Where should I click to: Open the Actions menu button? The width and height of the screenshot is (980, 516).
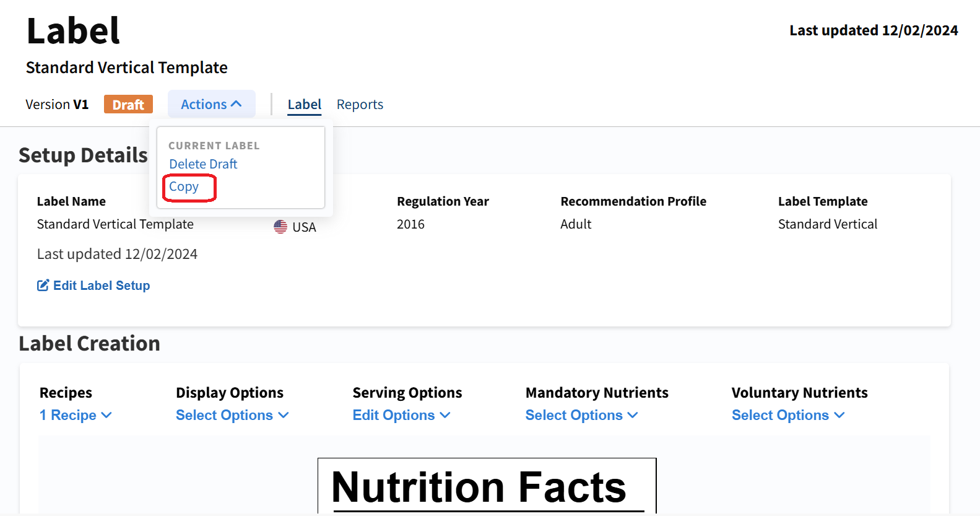point(211,103)
